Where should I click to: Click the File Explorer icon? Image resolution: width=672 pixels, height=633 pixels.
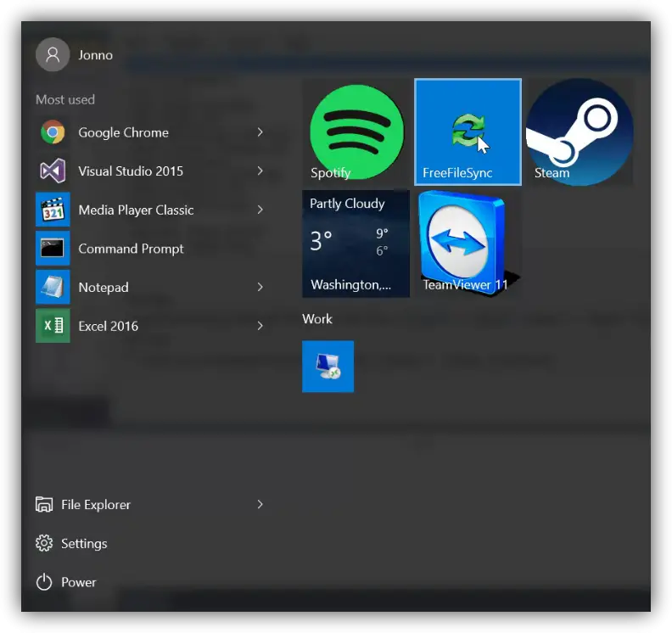pos(44,504)
